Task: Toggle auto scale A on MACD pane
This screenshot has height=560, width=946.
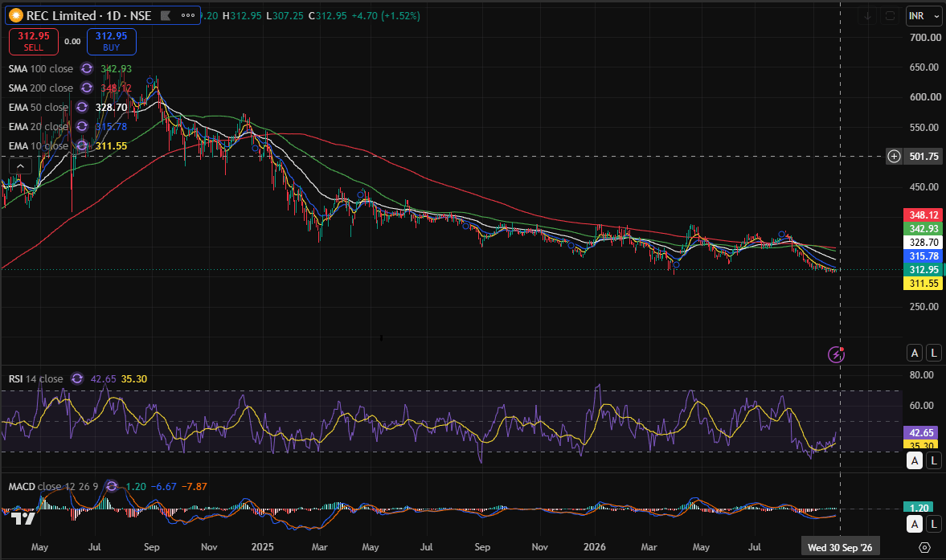Action: 915,525
